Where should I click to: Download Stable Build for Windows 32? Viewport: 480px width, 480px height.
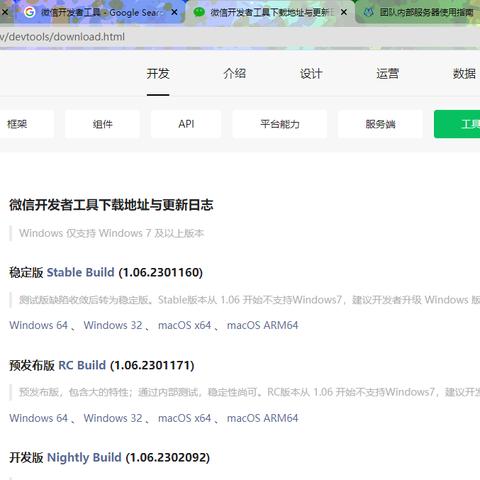click(x=113, y=325)
